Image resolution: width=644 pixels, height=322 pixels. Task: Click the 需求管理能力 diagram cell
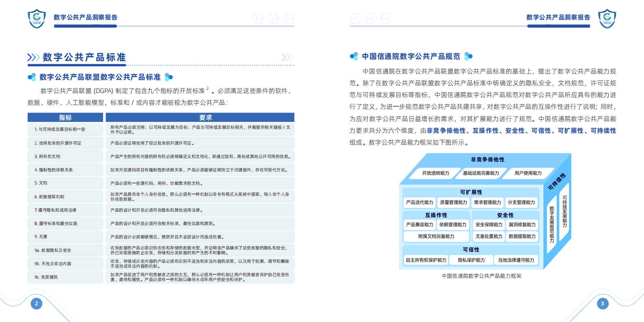pyautogui.click(x=487, y=202)
